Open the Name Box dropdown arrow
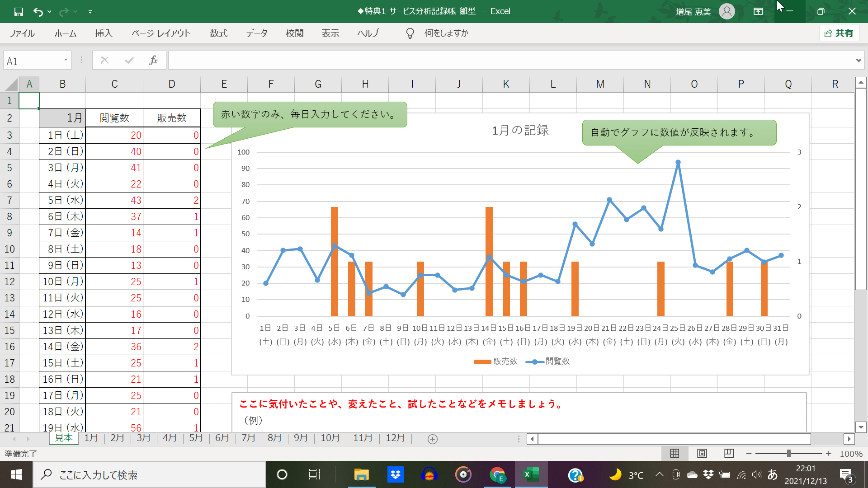 pos(66,60)
